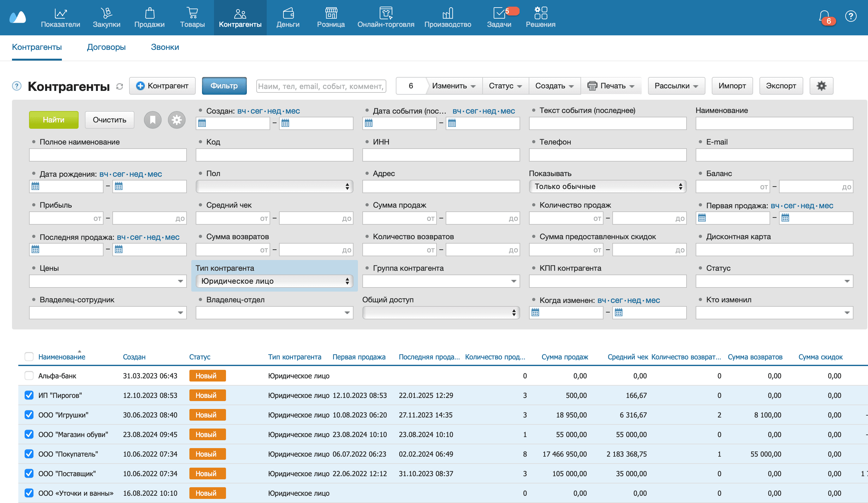The width and height of the screenshot is (868, 503).
Task: Uncheck ООО "Игрушки" row checkbox
Action: tap(29, 415)
